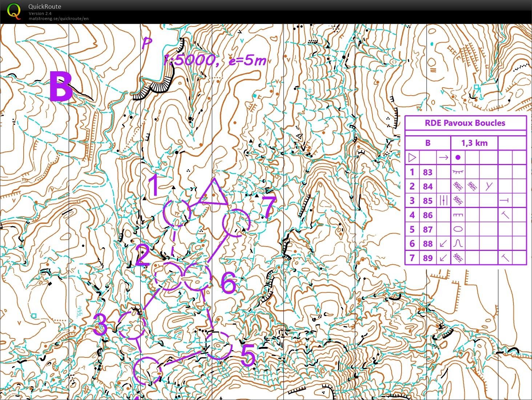Click control code '83' in the table
Screen dimensions: 532x400
(428, 172)
